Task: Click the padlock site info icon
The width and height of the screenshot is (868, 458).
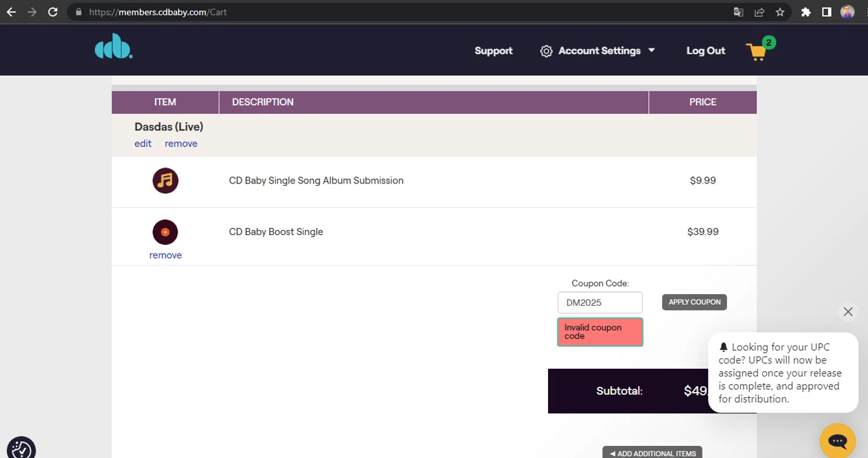Action: click(x=78, y=12)
